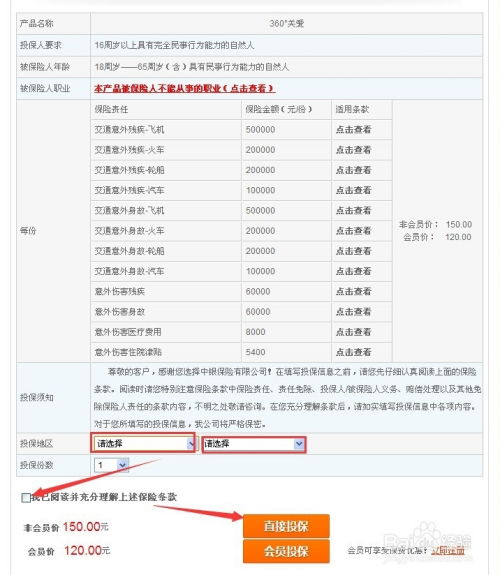500x575 pixels.
Task: Click the 投保人要求 row label
Action: coord(41,45)
